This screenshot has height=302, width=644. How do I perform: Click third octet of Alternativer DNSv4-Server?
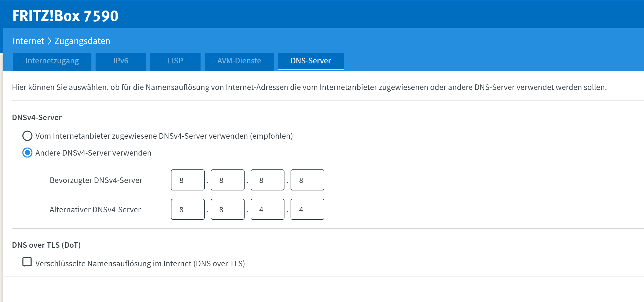[268, 209]
